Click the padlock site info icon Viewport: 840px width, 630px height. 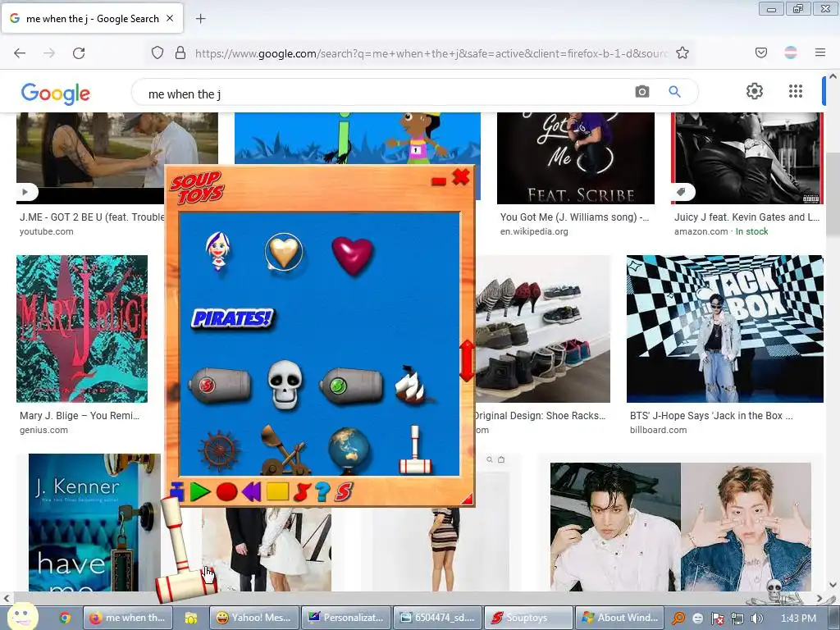pyautogui.click(x=180, y=52)
